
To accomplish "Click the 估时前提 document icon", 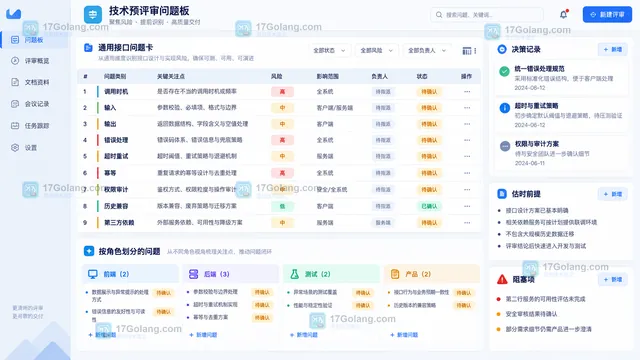I will (x=502, y=194).
